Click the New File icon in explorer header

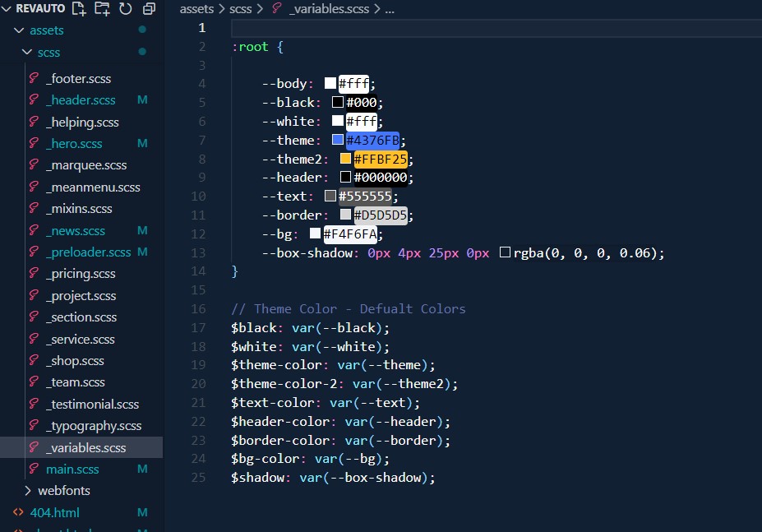point(79,9)
